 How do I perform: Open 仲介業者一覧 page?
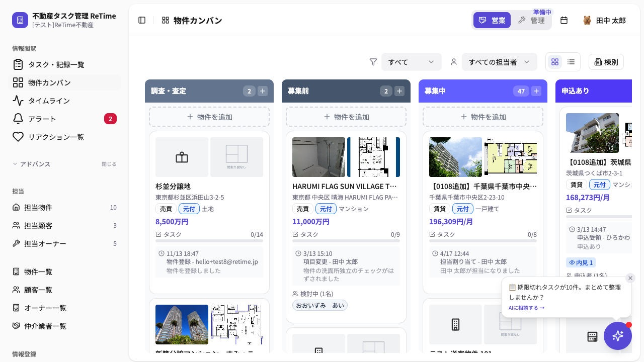[x=64, y=326]
